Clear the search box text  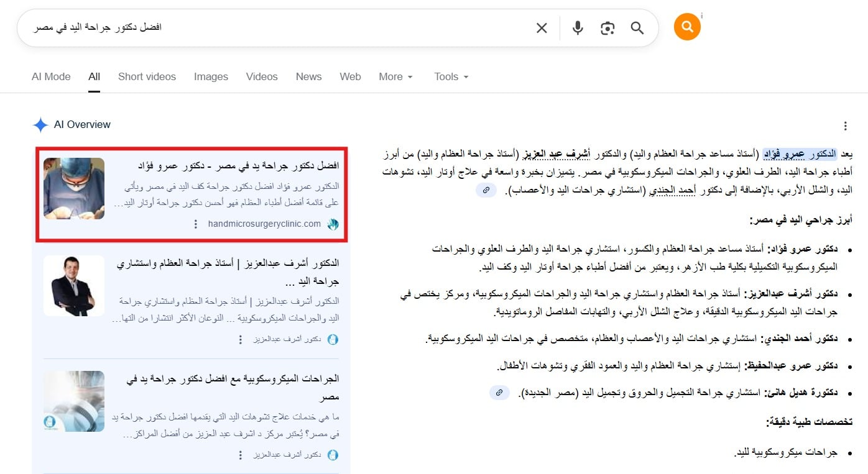pos(542,28)
